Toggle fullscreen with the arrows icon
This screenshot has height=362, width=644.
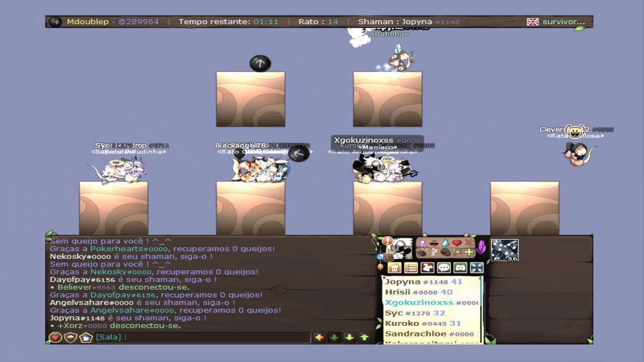(476, 268)
